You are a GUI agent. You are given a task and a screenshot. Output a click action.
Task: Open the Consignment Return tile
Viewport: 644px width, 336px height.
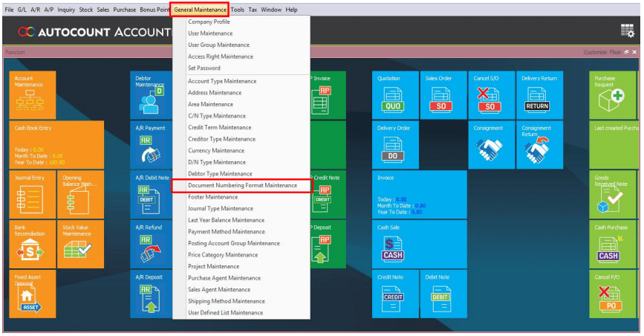click(539, 145)
